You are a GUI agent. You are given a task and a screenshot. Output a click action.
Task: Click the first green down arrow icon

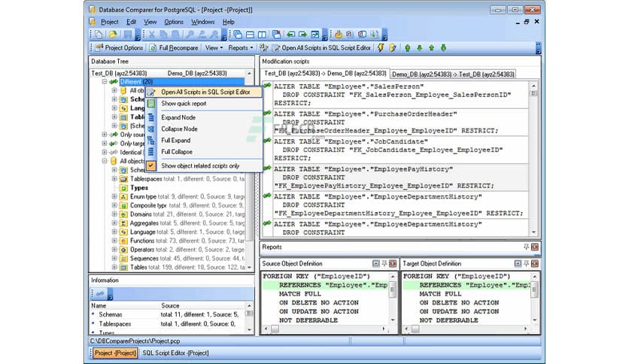point(420,47)
